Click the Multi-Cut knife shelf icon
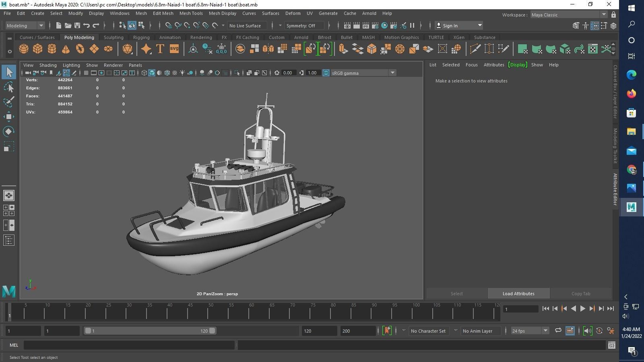 pyautogui.click(x=475, y=49)
